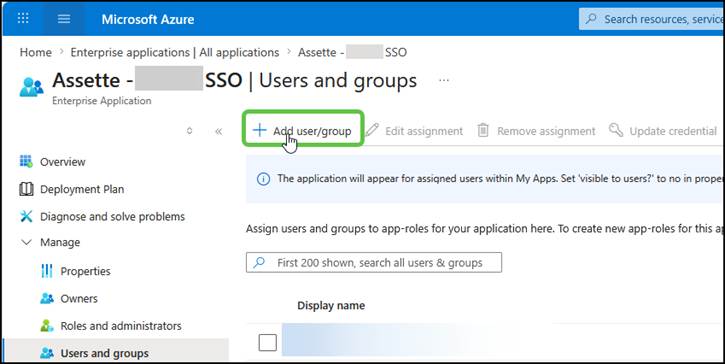725x364 pixels.
Task: Click the Properties bars icon
Action: click(47, 271)
